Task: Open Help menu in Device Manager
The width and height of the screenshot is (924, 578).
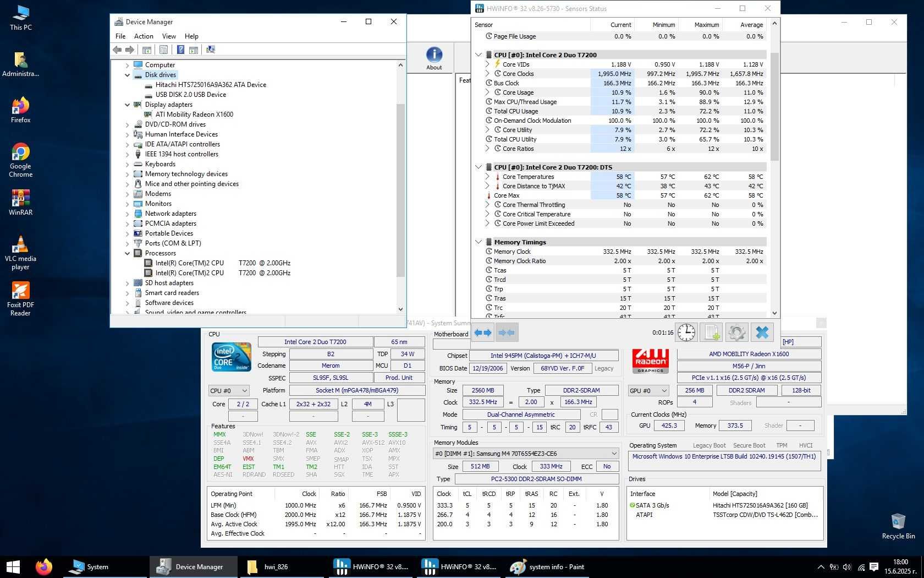Action: (191, 36)
